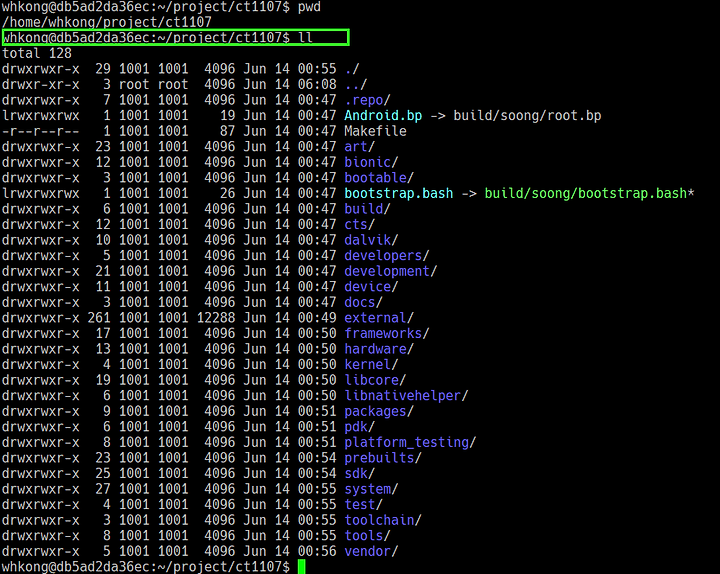The image size is (720, 574).
Task: Select the '/home/whkong/project/ct1107' pwd output
Action: pos(107,22)
